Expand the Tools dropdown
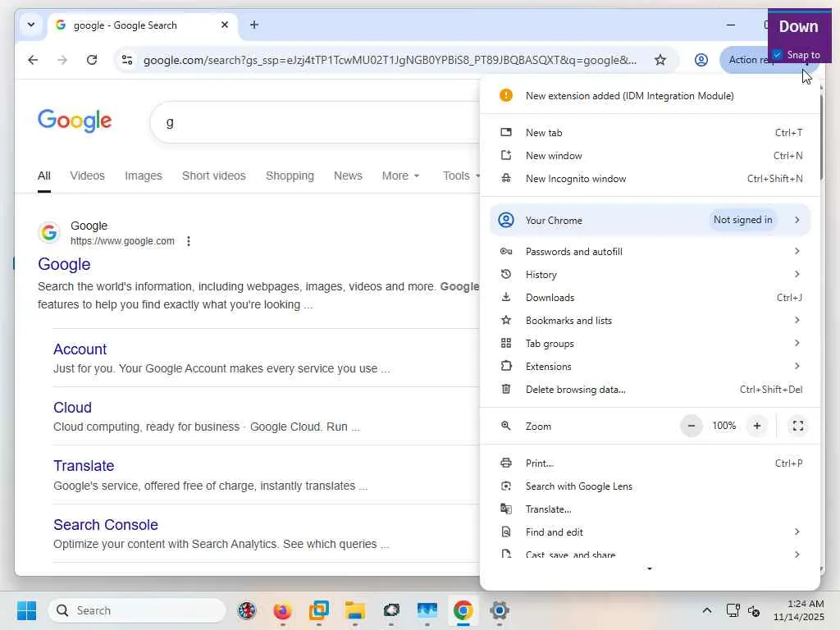This screenshot has height=630, width=840. click(x=461, y=176)
